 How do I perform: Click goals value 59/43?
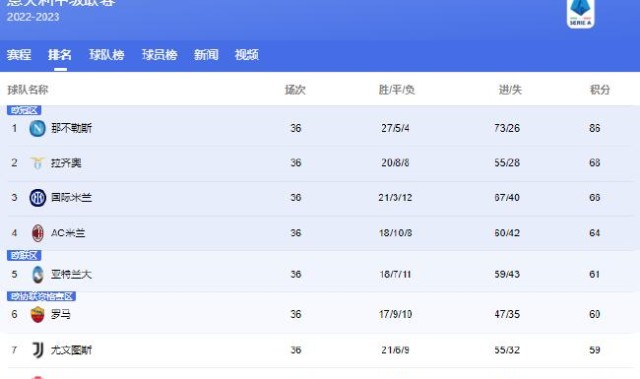(x=507, y=274)
